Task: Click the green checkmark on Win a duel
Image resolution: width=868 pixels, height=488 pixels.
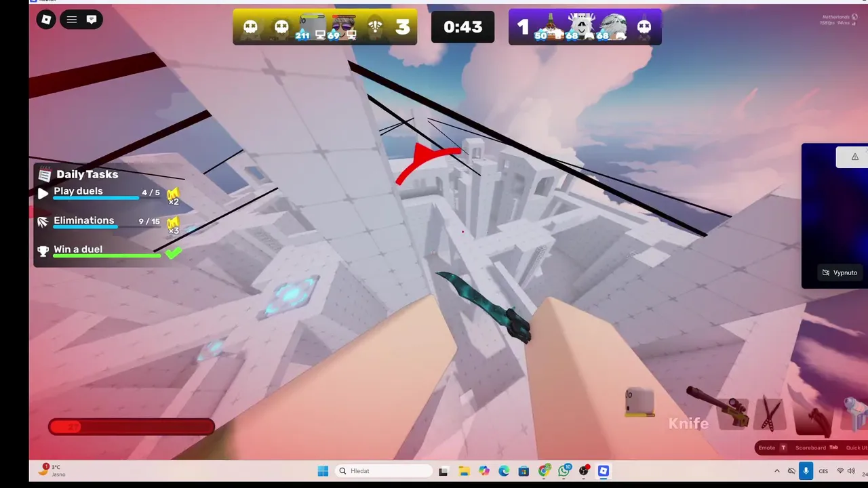Action: 174,253
